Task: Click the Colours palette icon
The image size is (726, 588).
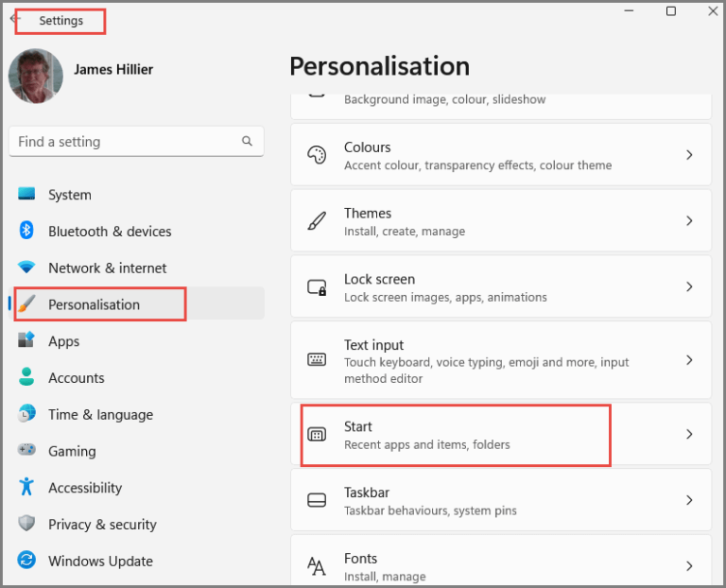Action: tap(317, 155)
